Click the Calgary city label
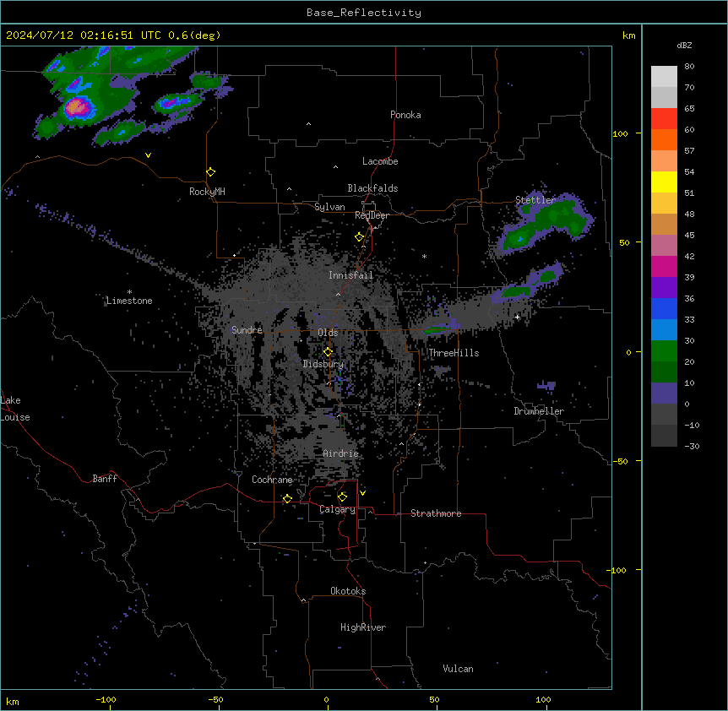Image resolution: width=728 pixels, height=711 pixels. (x=337, y=509)
